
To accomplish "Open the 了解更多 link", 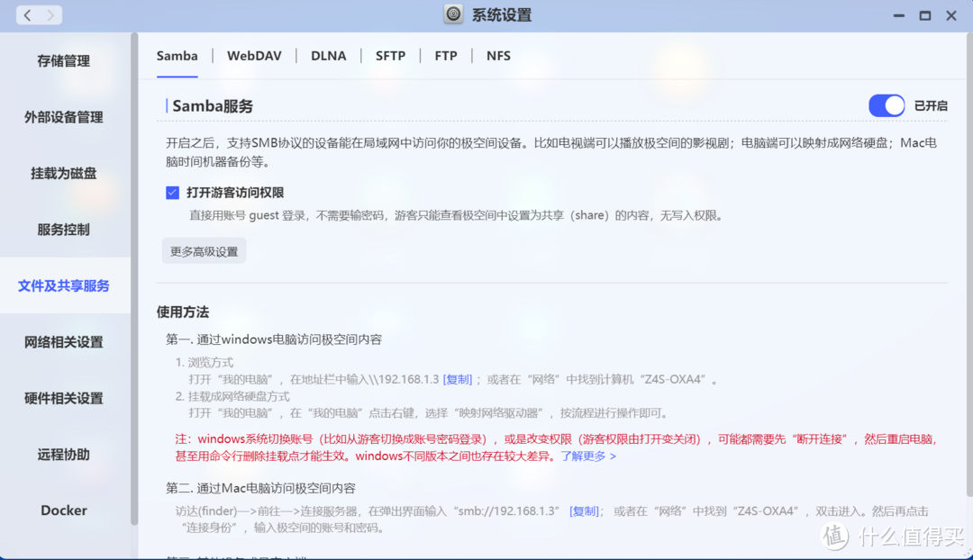I will (588, 456).
